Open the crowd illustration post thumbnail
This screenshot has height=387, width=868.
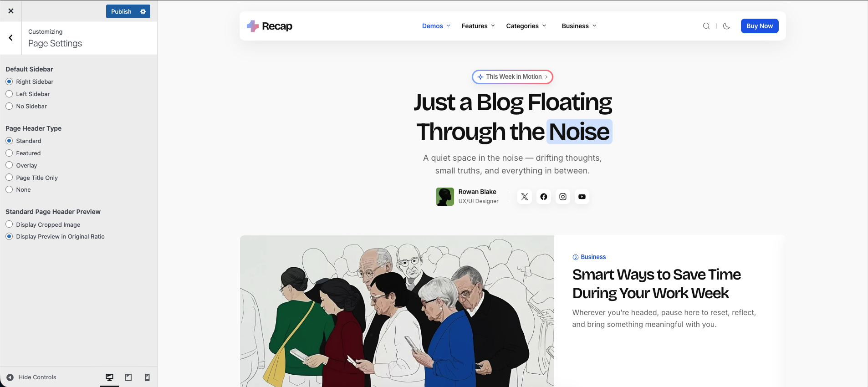coord(397,311)
